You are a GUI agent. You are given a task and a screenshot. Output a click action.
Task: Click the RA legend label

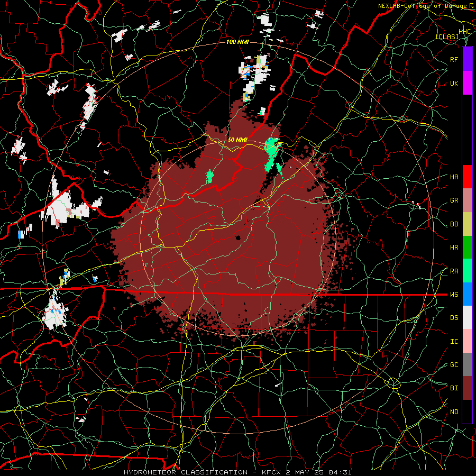454,271
